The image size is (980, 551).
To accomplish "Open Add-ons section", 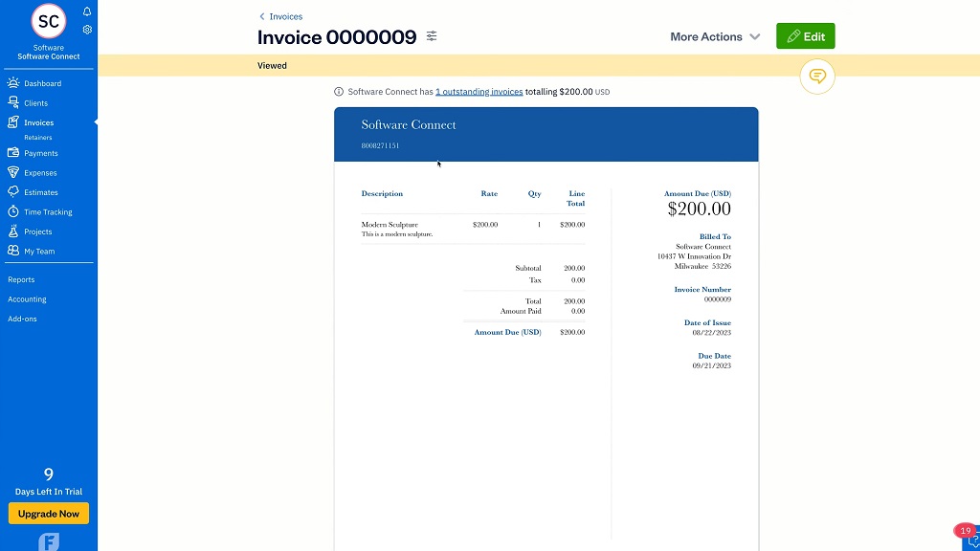I will (x=22, y=319).
